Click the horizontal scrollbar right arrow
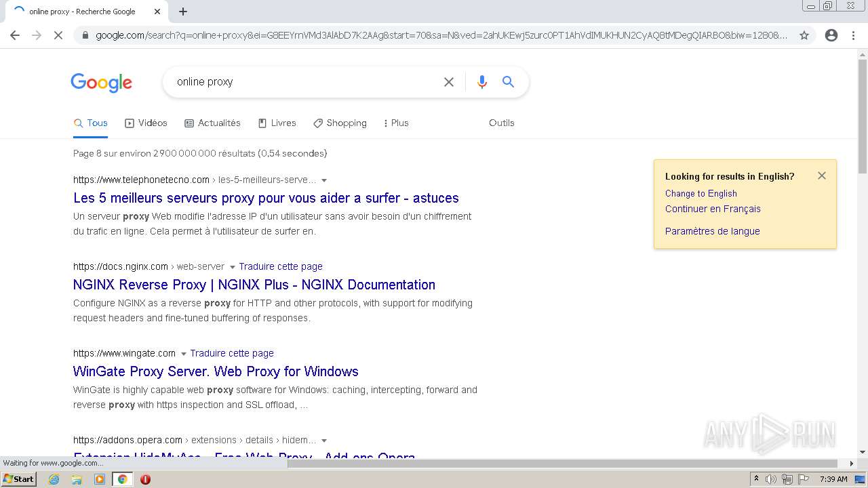Image resolution: width=868 pixels, height=488 pixels. (x=852, y=463)
